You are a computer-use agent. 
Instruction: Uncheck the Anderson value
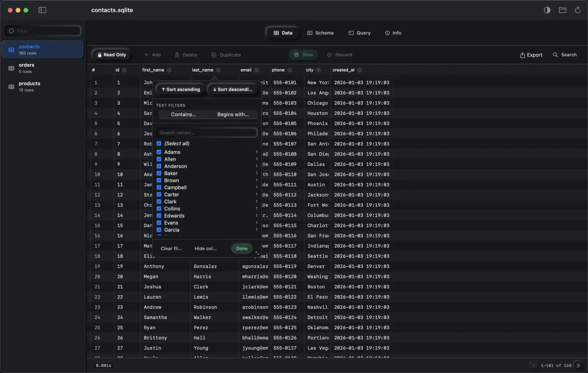[159, 166]
